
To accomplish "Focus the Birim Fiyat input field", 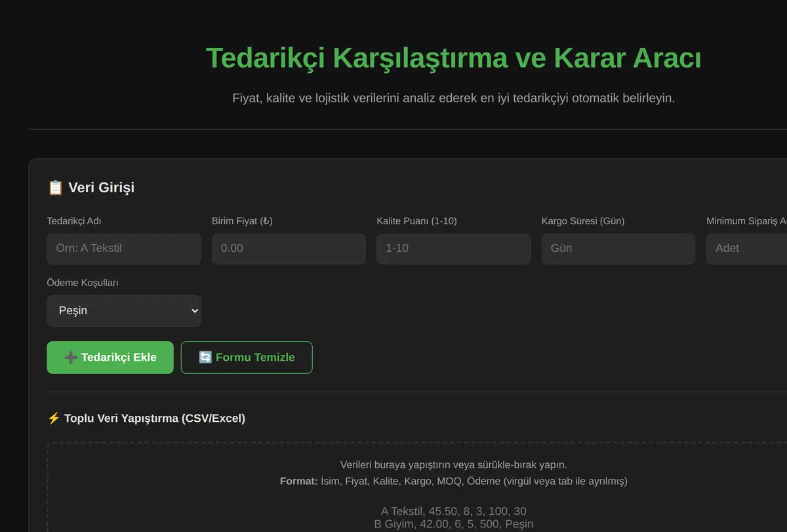I will (289, 249).
